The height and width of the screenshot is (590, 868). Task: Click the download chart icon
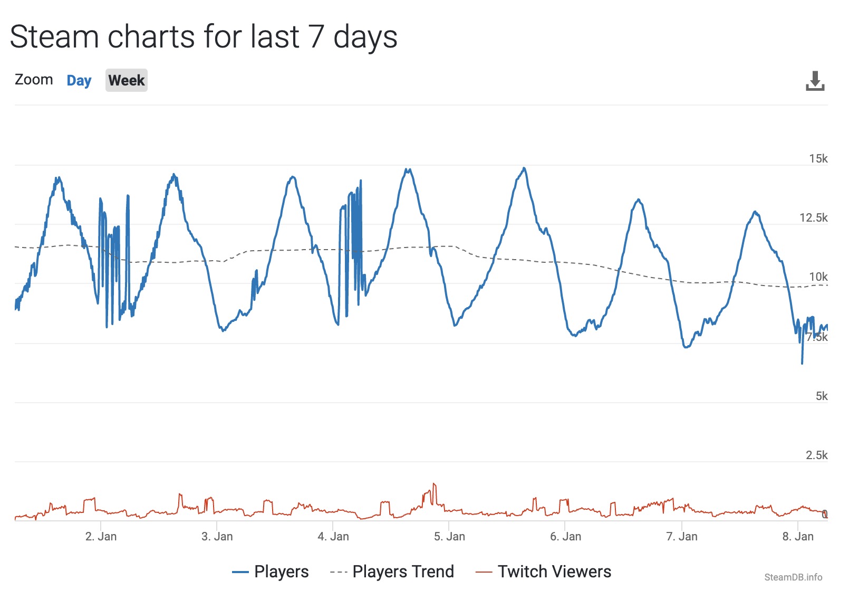(815, 81)
